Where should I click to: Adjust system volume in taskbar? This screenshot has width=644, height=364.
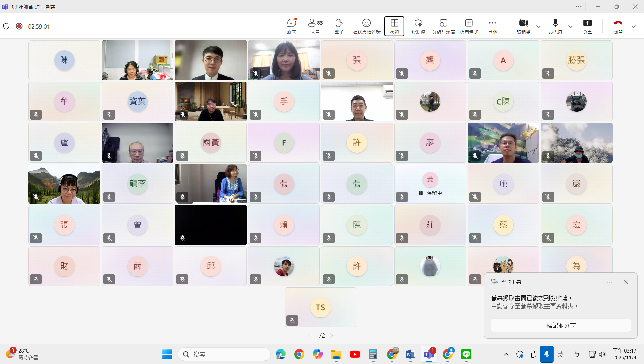[x=603, y=354]
